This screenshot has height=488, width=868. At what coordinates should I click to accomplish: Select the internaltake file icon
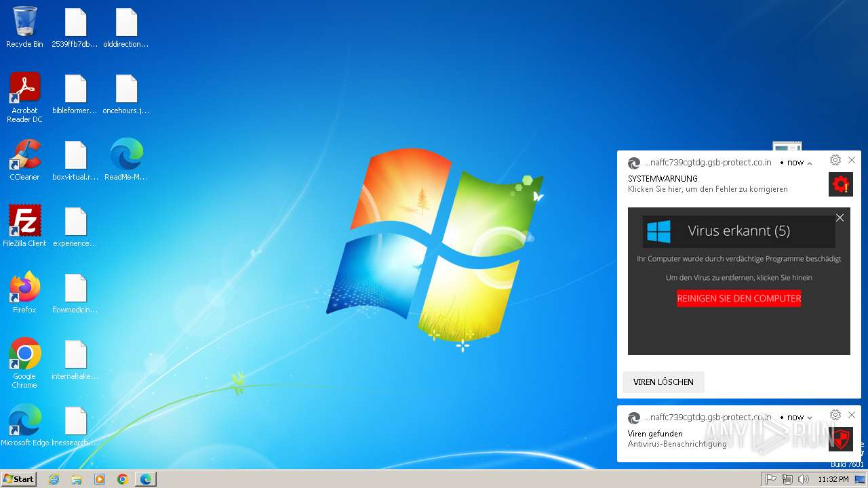[75, 359]
